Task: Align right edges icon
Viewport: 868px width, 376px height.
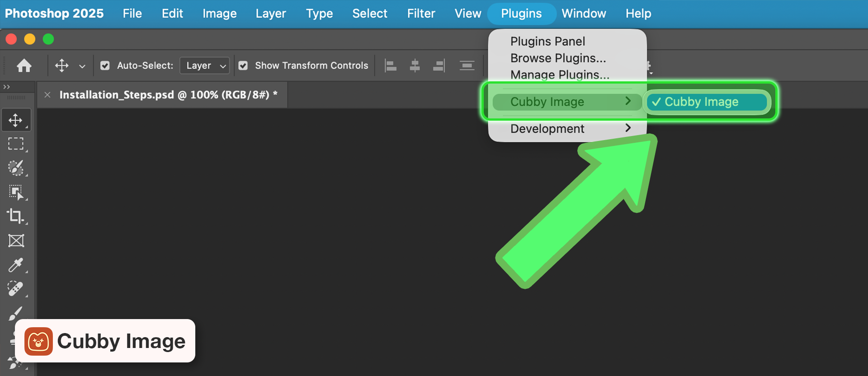Action: point(439,66)
